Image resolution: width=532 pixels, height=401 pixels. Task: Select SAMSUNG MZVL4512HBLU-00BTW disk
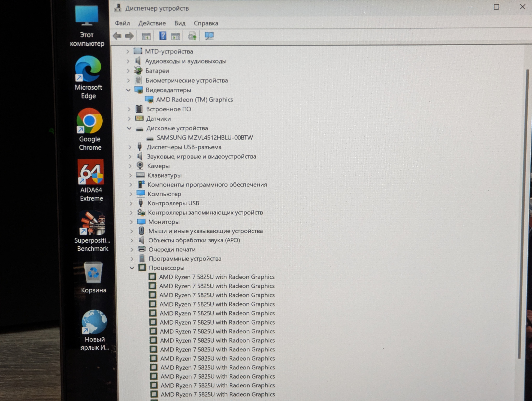205,137
